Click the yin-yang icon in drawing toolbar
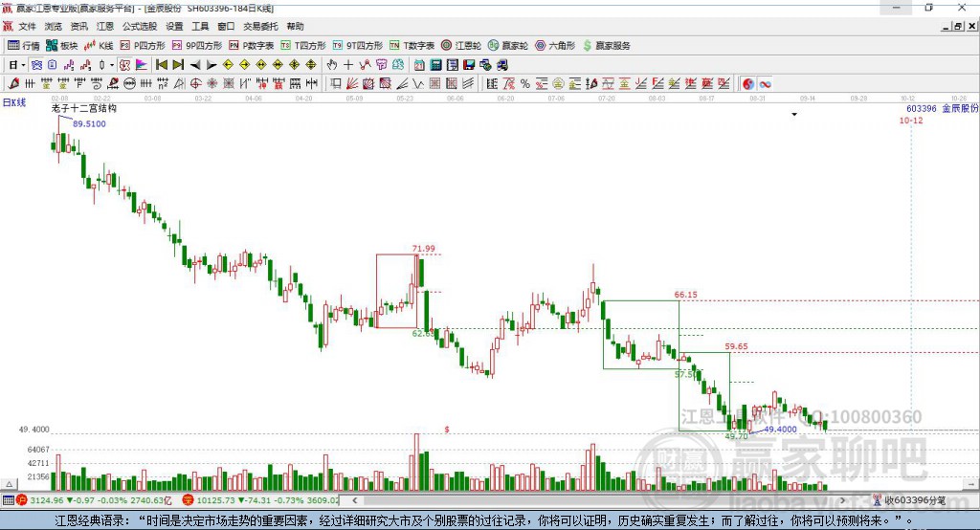 click(748, 84)
